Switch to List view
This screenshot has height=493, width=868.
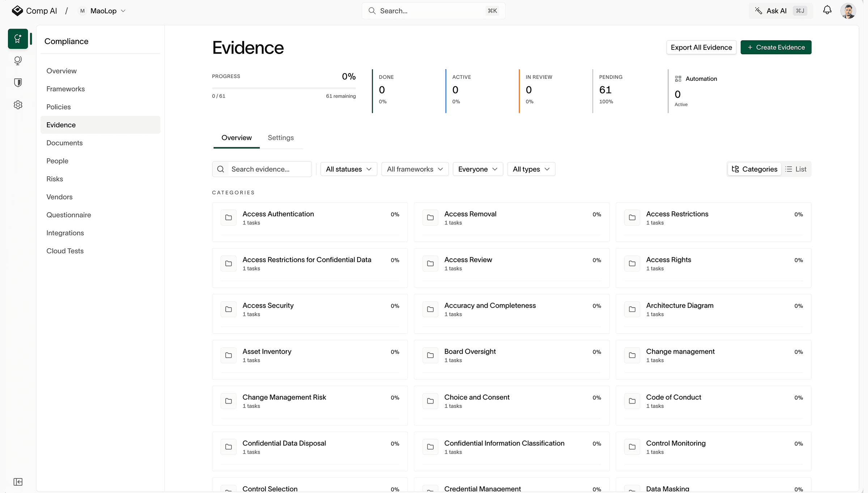[x=796, y=169]
